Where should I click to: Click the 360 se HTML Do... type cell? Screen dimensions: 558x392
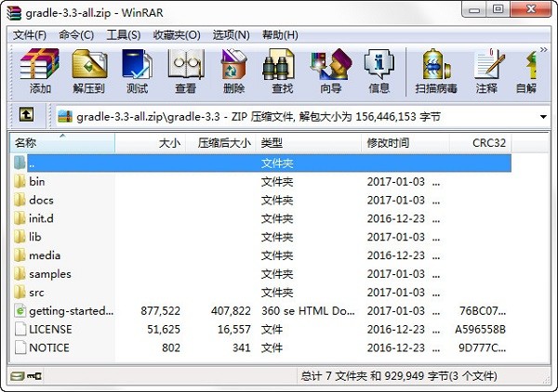click(308, 311)
